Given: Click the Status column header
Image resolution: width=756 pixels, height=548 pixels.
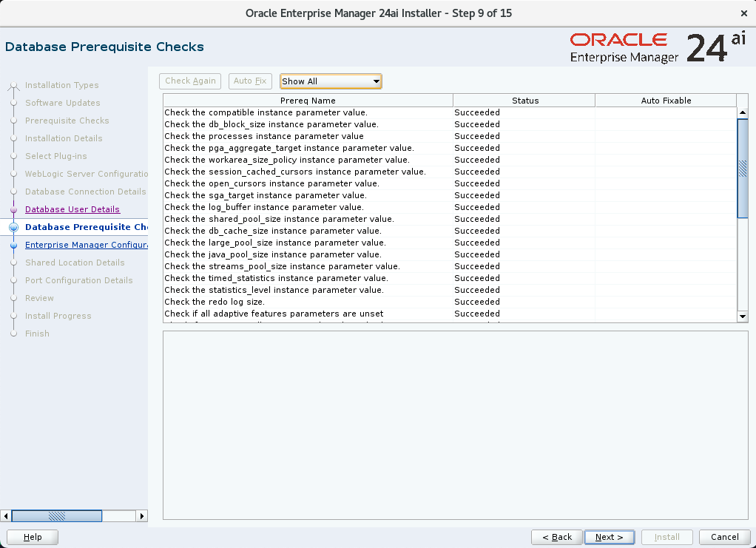Looking at the screenshot, I should click(x=524, y=101).
